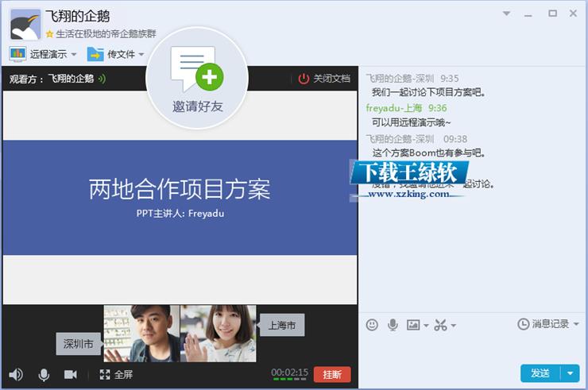Expand the 远程演示 dropdown arrow
This screenshot has height=390, width=588.
coord(74,54)
